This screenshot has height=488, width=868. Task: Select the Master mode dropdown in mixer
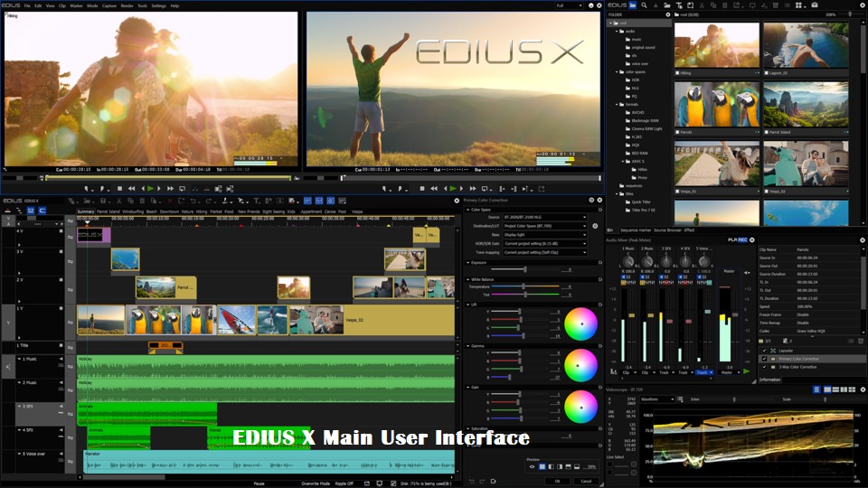pos(730,372)
